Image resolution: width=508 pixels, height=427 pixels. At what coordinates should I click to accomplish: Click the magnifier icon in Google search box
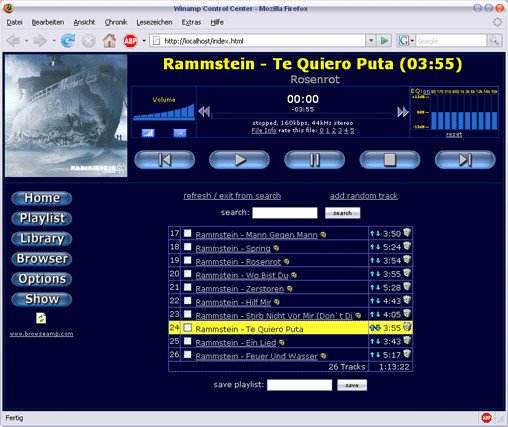[x=494, y=41]
